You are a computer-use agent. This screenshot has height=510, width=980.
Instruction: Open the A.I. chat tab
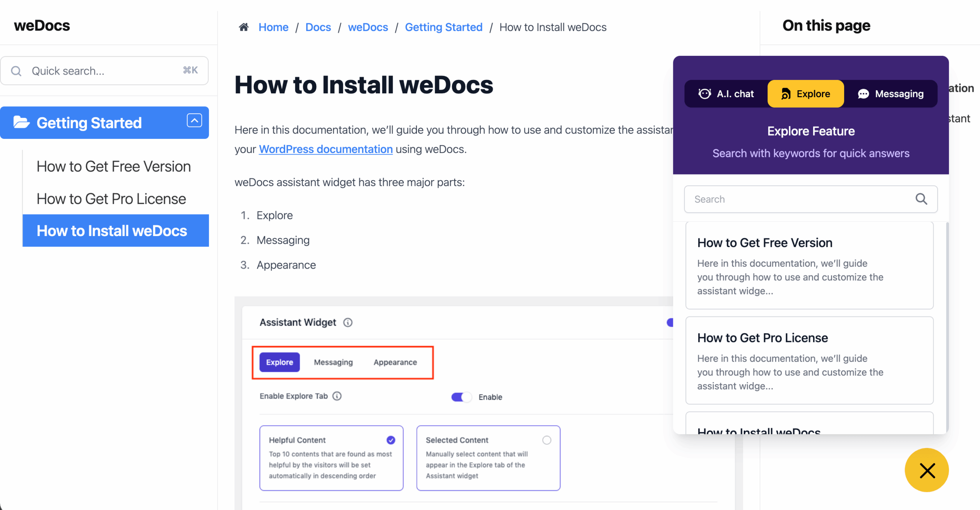coord(726,94)
